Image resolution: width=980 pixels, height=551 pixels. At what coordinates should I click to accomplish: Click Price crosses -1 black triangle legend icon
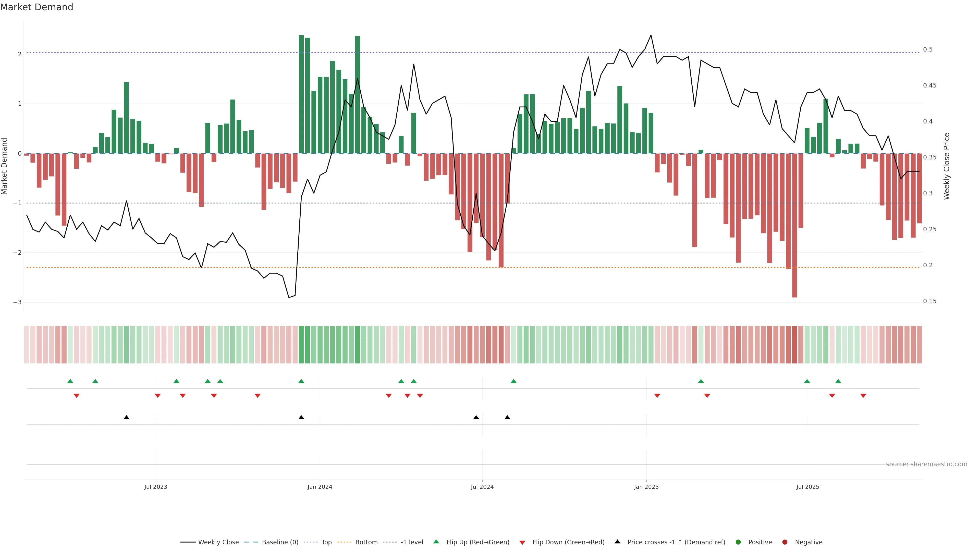[x=617, y=542]
